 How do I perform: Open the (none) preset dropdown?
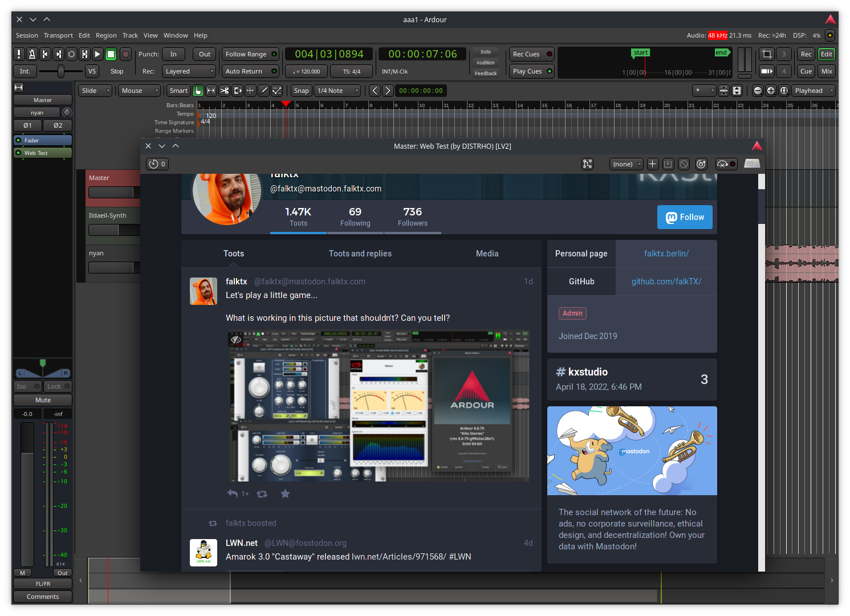(x=627, y=164)
